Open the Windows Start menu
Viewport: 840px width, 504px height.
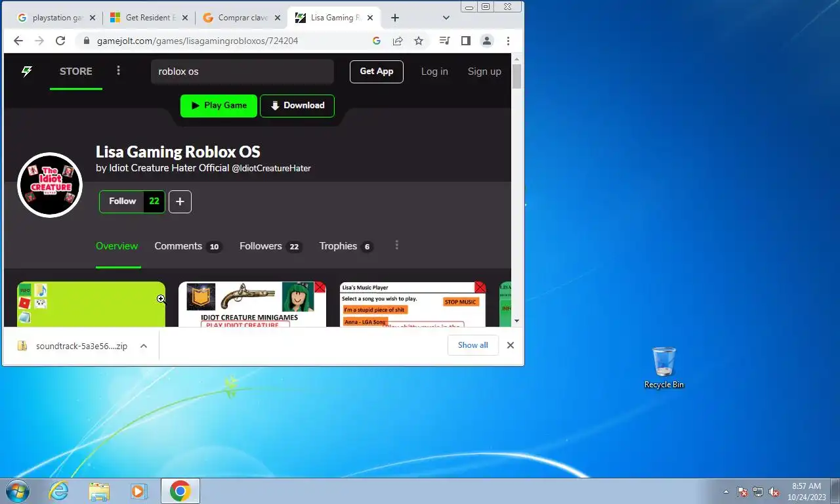click(17, 491)
